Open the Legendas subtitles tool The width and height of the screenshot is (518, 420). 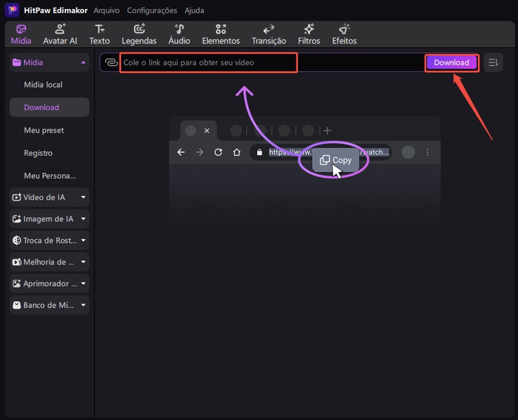tap(139, 34)
